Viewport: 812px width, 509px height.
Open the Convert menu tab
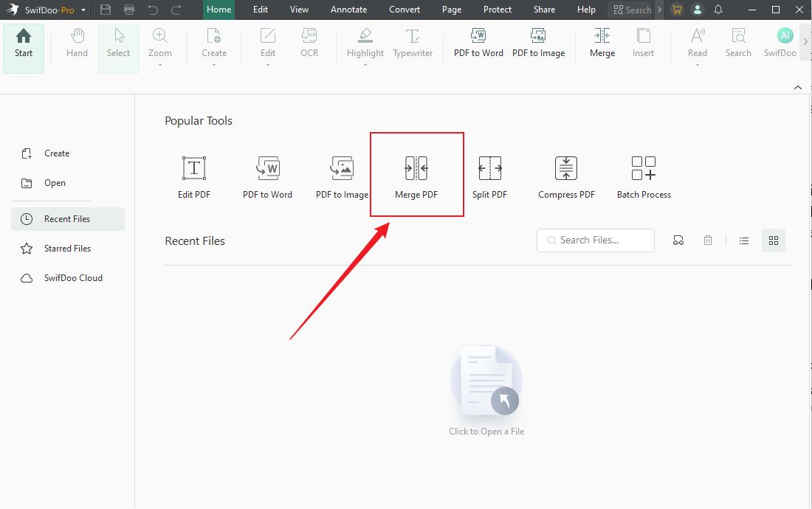click(405, 10)
